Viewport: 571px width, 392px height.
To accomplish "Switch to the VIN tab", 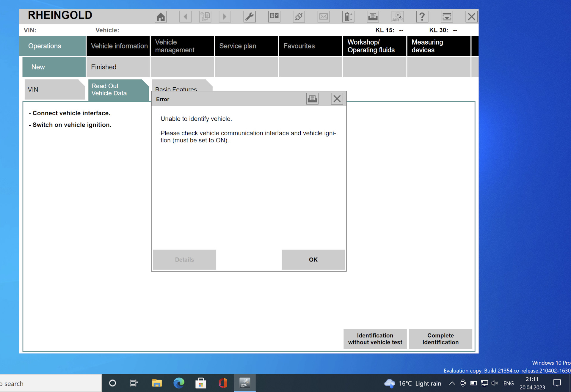I will coord(55,89).
